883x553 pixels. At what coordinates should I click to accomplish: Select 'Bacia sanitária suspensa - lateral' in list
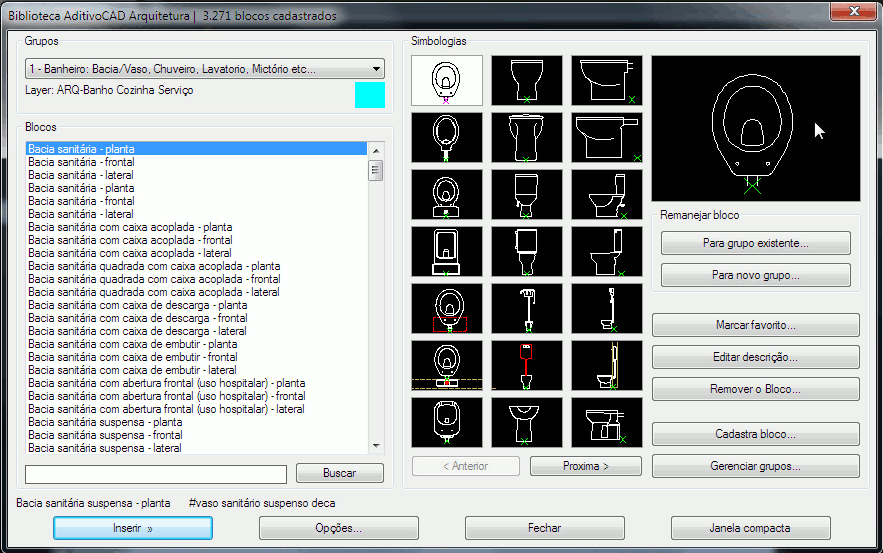(x=197, y=448)
